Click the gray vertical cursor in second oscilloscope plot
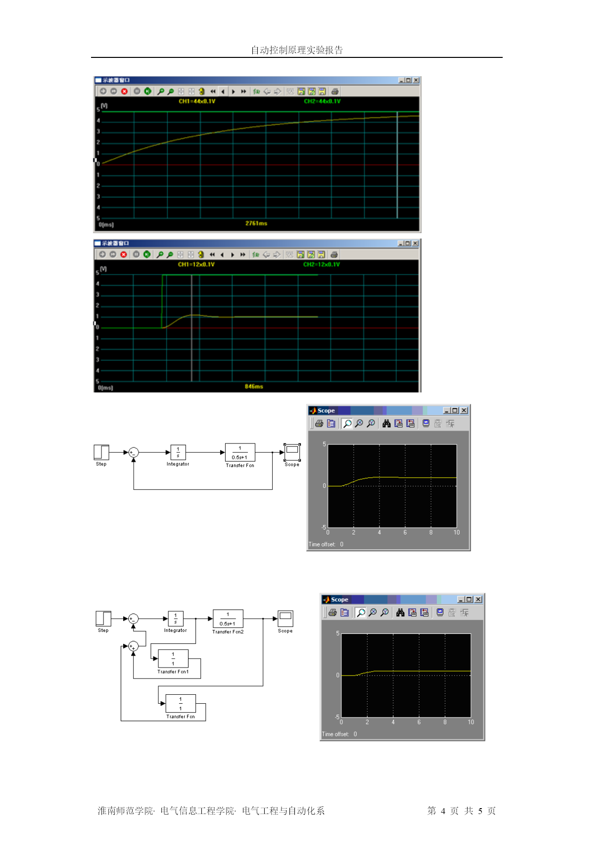The height and width of the screenshot is (868, 614). click(x=191, y=328)
